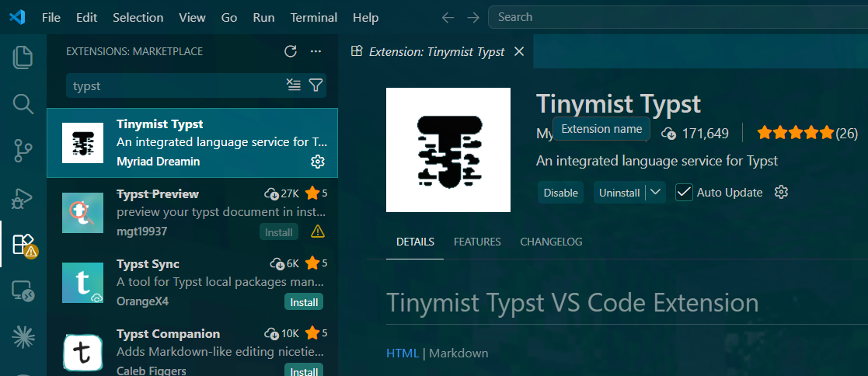Click the Typst Sync sync-badge icon
Image resolution: width=868 pixels, height=376 pixels.
click(97, 298)
